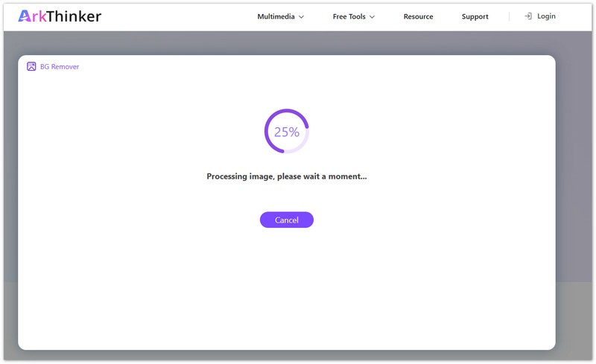The height and width of the screenshot is (364, 596).
Task: Cancel the image processing
Action: 287,220
